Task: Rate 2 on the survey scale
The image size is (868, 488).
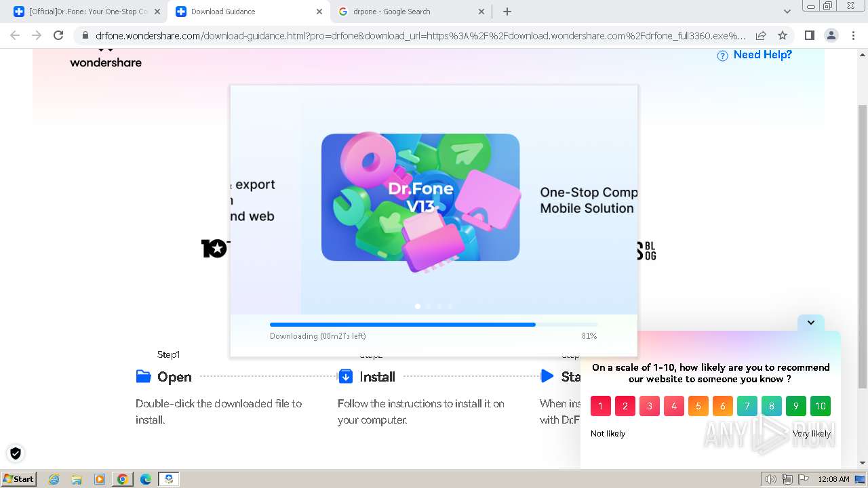Action: [625, 406]
